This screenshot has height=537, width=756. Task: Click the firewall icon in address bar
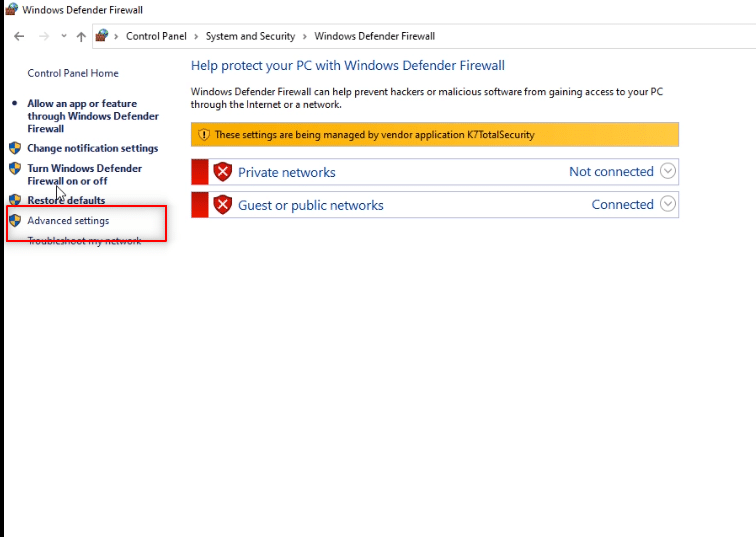click(x=102, y=35)
